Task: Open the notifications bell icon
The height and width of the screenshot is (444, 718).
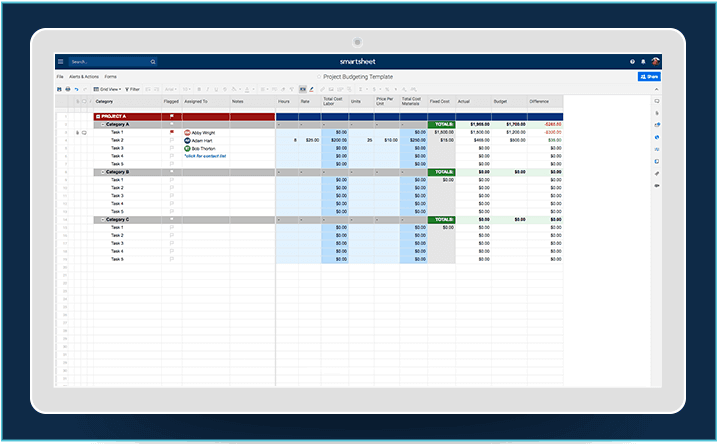Action: tap(643, 62)
